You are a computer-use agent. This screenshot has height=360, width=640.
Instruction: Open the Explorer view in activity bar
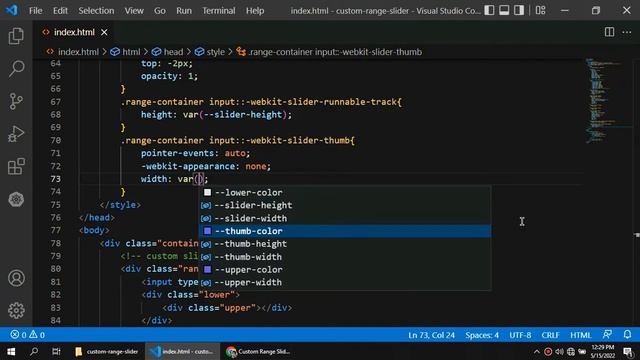coord(16,36)
